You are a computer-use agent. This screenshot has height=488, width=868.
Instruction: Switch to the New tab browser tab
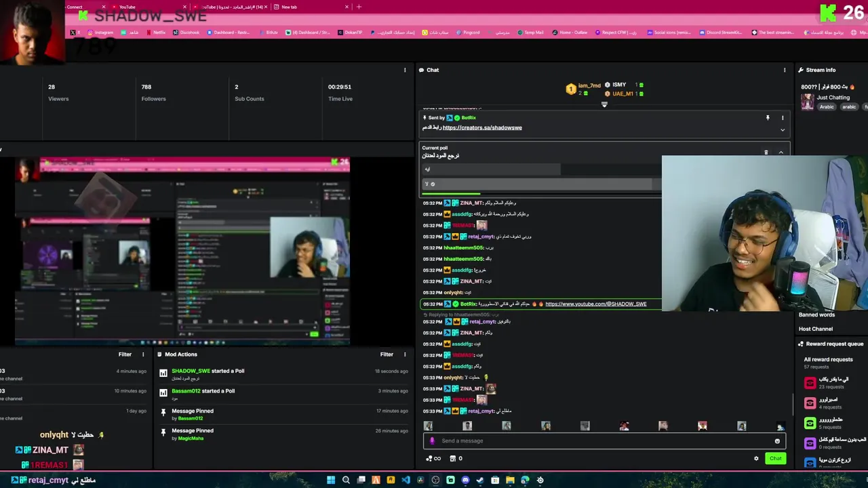(311, 7)
